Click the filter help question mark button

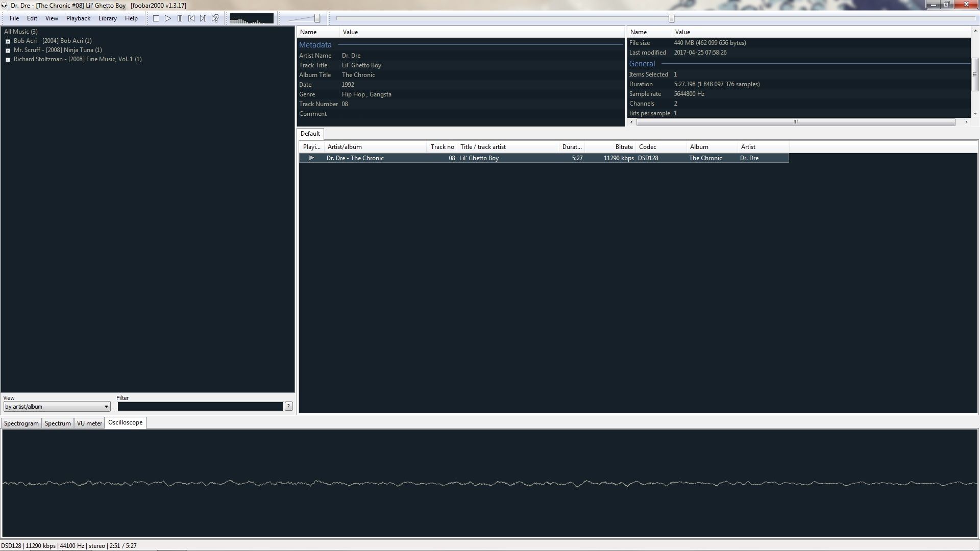pos(288,406)
